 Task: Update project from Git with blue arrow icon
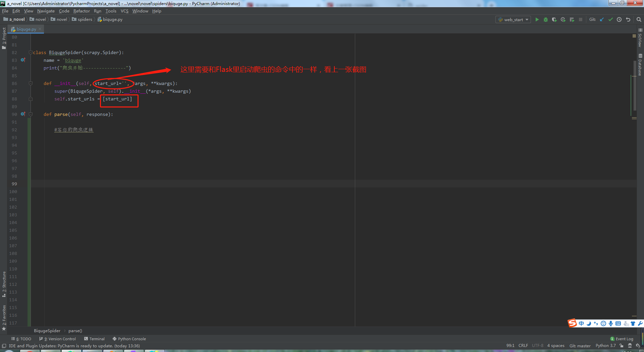click(x=601, y=19)
